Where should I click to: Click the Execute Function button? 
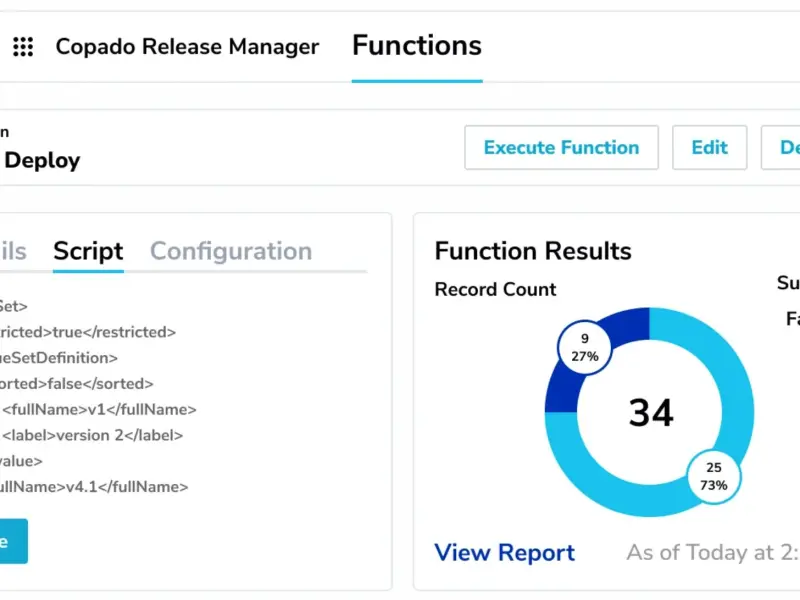561,147
